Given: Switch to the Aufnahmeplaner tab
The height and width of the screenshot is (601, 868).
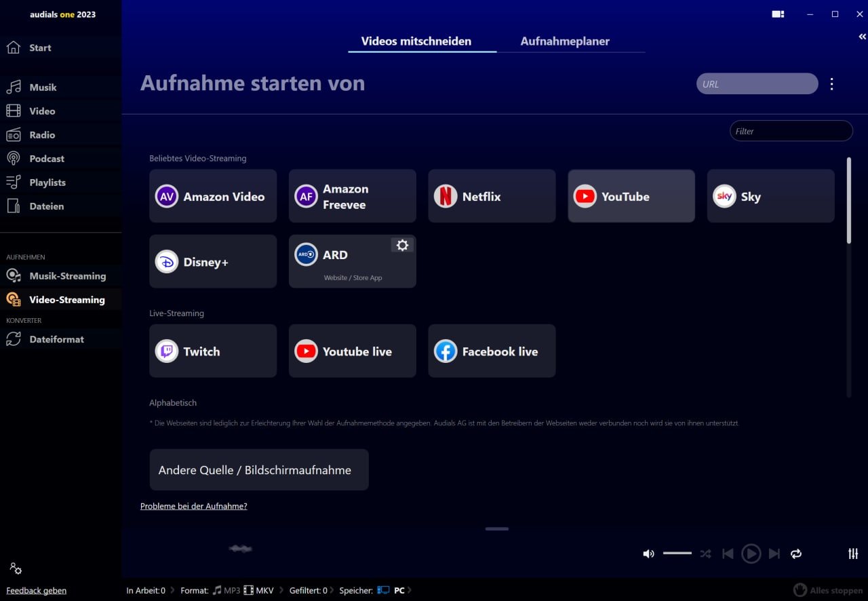Looking at the screenshot, I should (x=565, y=41).
